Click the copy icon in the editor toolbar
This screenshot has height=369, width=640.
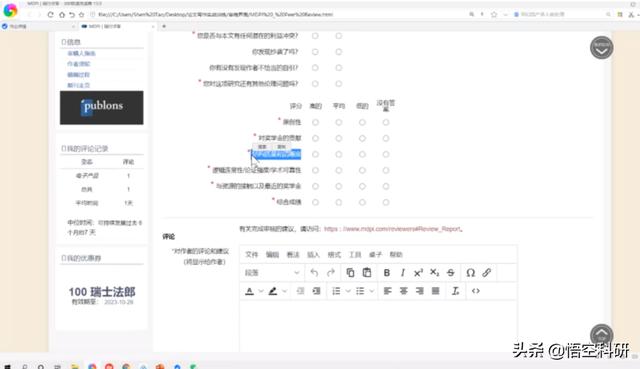pos(350,273)
